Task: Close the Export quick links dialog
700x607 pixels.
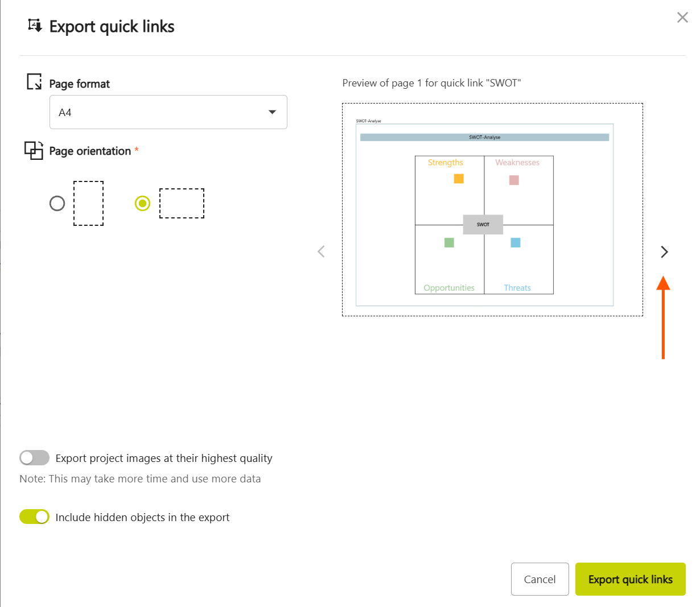Action: click(x=682, y=18)
